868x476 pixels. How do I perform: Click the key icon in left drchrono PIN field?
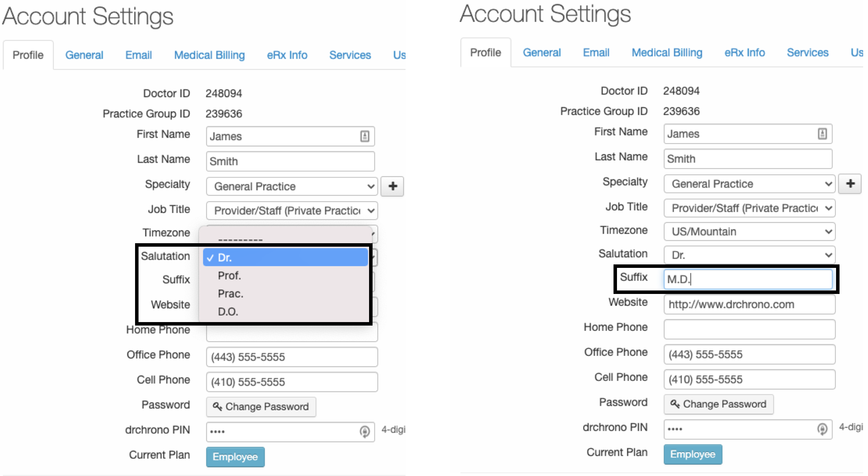pos(365,432)
